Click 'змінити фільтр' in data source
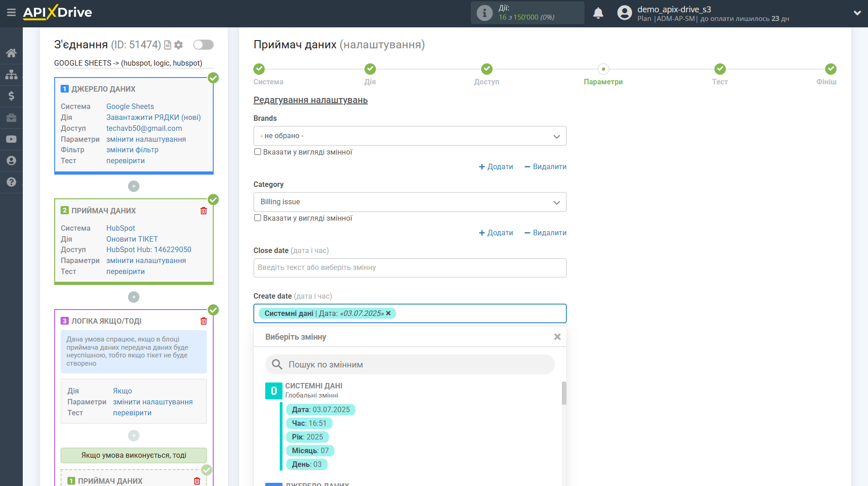 (x=132, y=150)
